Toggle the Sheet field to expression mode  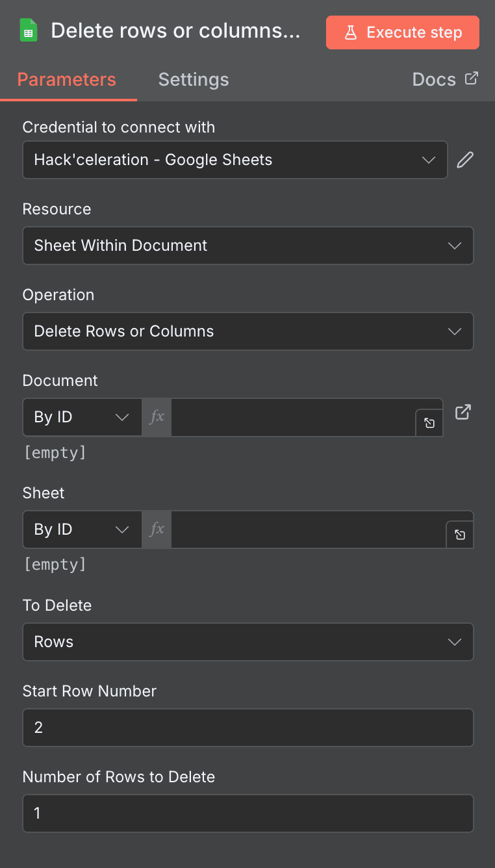[x=156, y=529]
